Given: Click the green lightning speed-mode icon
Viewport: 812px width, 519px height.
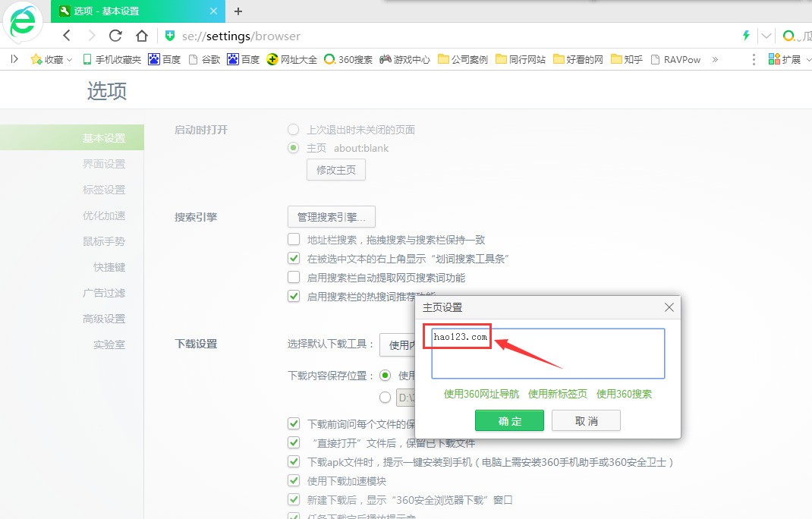Looking at the screenshot, I should (746, 36).
